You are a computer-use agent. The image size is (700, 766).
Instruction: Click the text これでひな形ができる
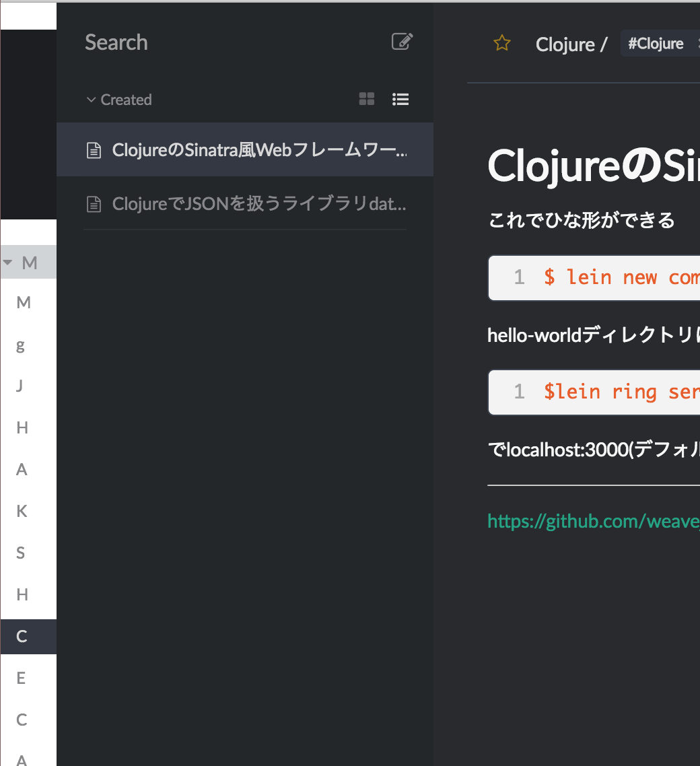(582, 220)
